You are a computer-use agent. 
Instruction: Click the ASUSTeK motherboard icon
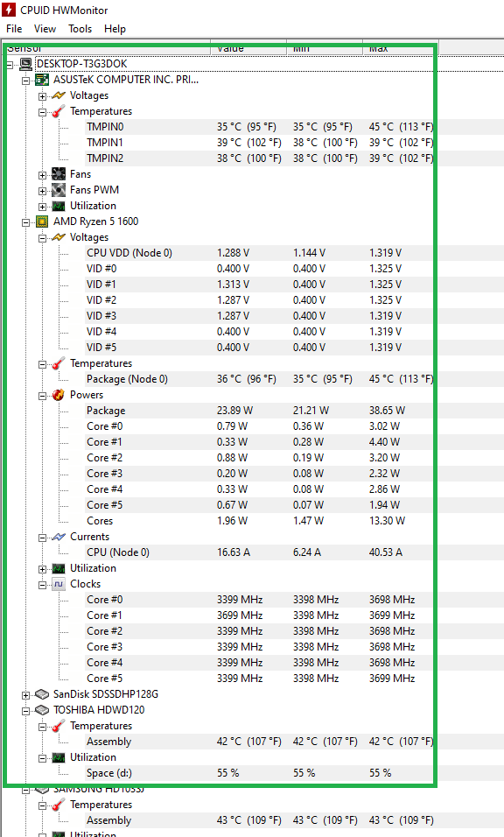42,80
